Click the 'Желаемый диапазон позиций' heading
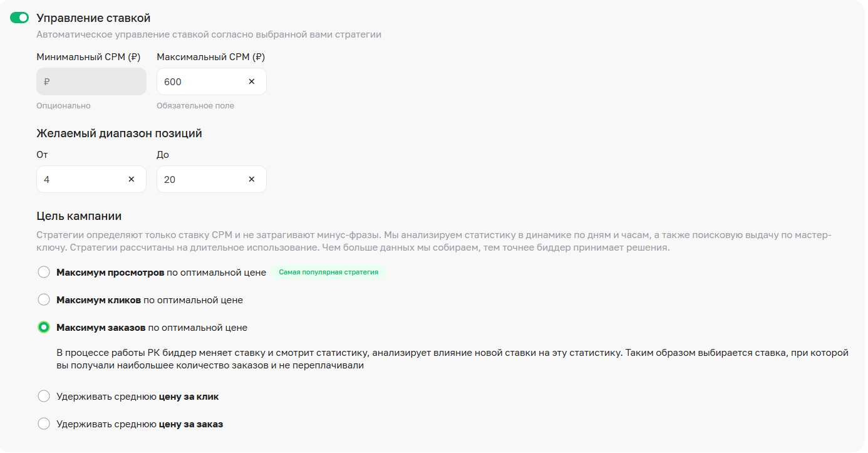This screenshot has height=453, width=868. 119,133
